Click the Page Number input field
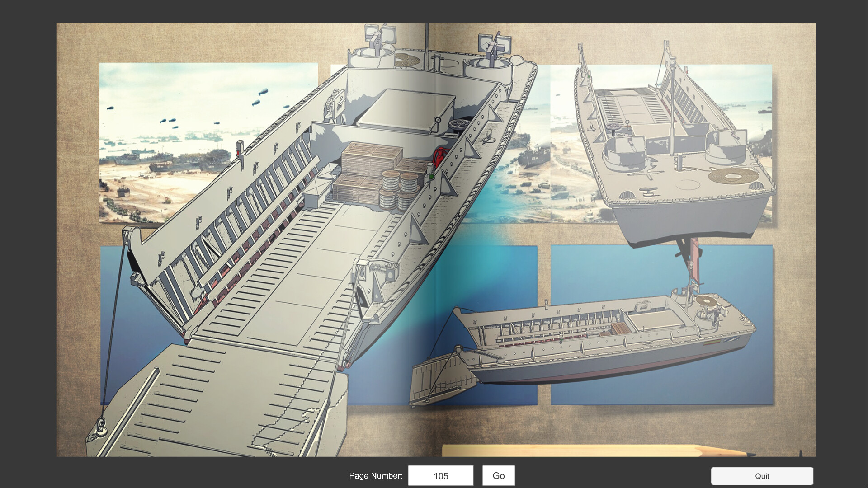Viewport: 868px width, 488px height. (441, 475)
